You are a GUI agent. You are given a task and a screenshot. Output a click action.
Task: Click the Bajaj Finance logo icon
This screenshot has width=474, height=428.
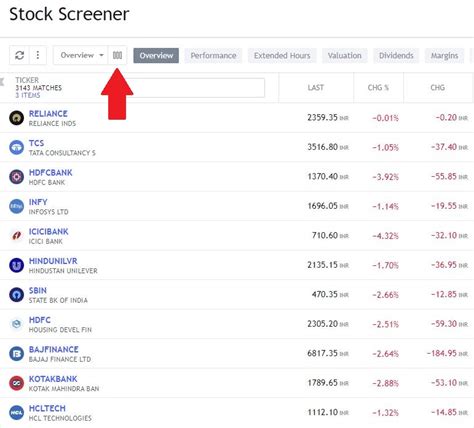16,354
